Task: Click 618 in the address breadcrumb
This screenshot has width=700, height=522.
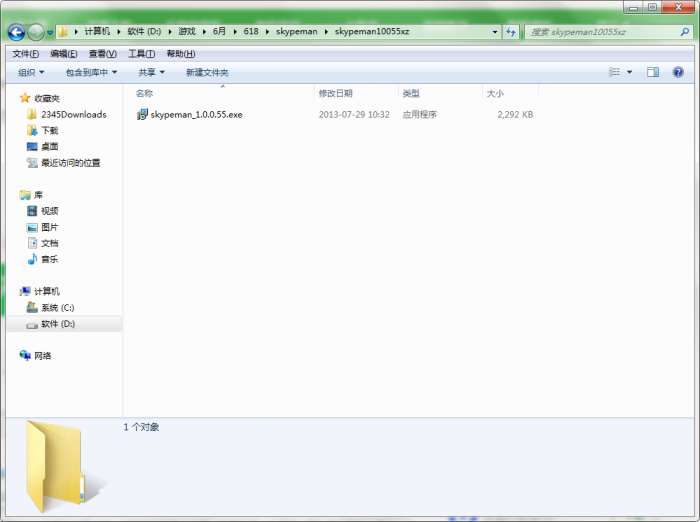Action: tap(251, 31)
